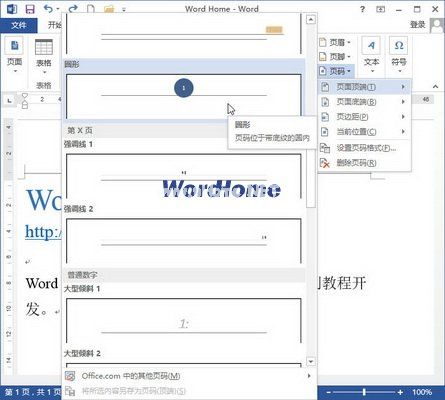The height and width of the screenshot is (400, 445).
Task: Click the 页边距 margin icon in menu
Action: pyautogui.click(x=325, y=117)
